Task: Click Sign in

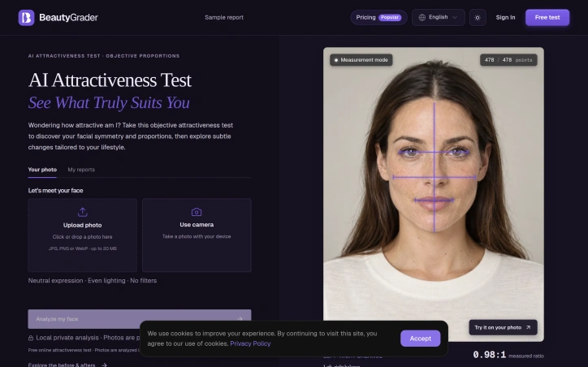Action: pyautogui.click(x=505, y=18)
